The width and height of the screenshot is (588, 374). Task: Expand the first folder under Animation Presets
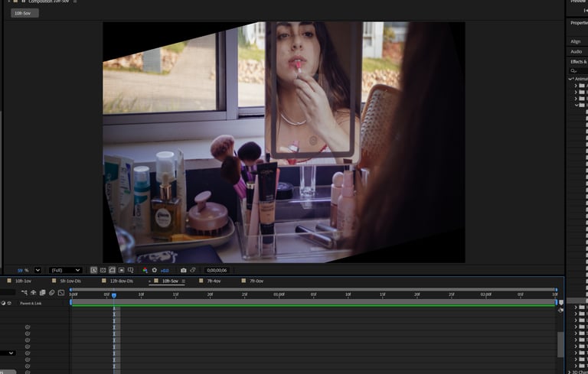pyautogui.click(x=576, y=86)
